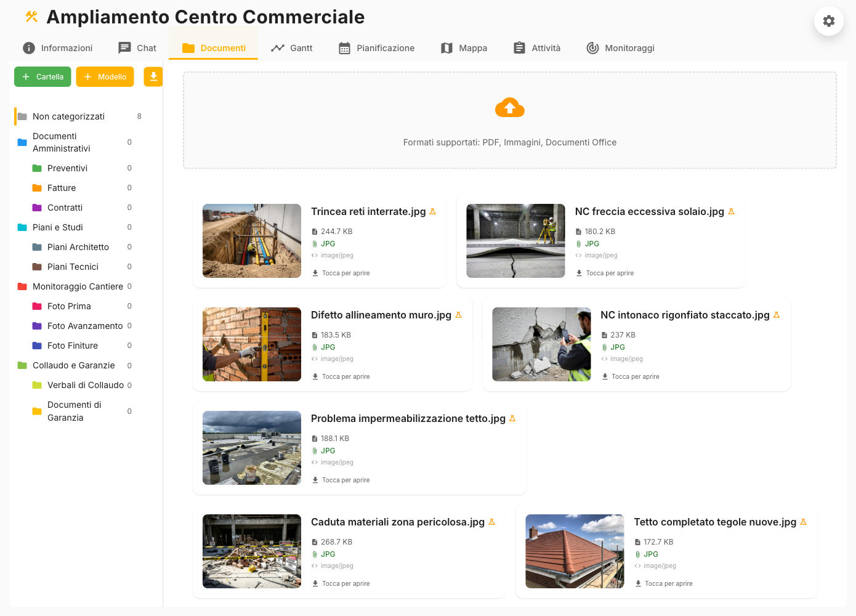This screenshot has height=616, width=856.
Task: Open Caduta materiali zona pericolosa.jpg via Tocca per aprire
Action: 342,583
